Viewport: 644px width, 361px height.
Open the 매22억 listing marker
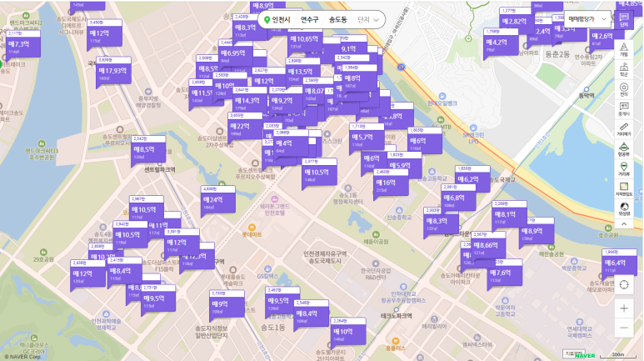(245, 126)
